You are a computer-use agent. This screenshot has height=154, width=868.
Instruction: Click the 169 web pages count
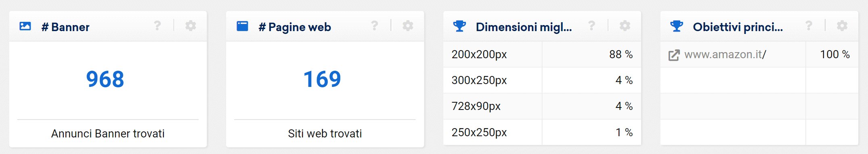(x=322, y=79)
